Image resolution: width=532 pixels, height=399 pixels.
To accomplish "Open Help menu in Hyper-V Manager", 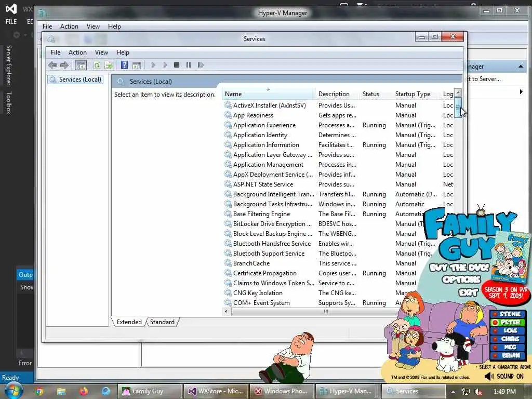I will pos(114,26).
